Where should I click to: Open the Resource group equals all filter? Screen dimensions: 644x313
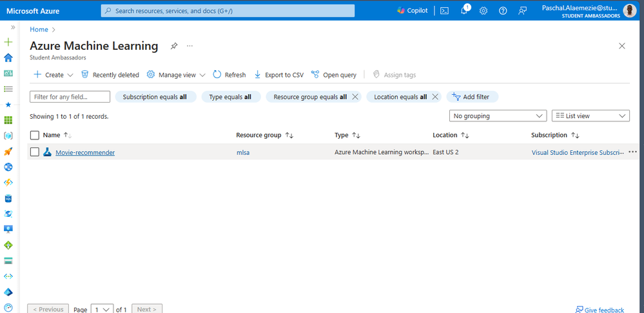pos(310,97)
